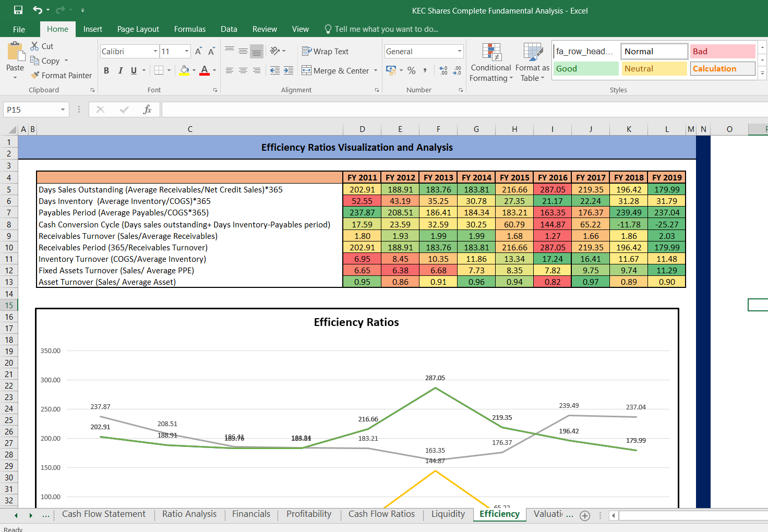Image resolution: width=768 pixels, height=532 pixels.
Task: Add a new sheet with plus icon
Action: tap(585, 516)
